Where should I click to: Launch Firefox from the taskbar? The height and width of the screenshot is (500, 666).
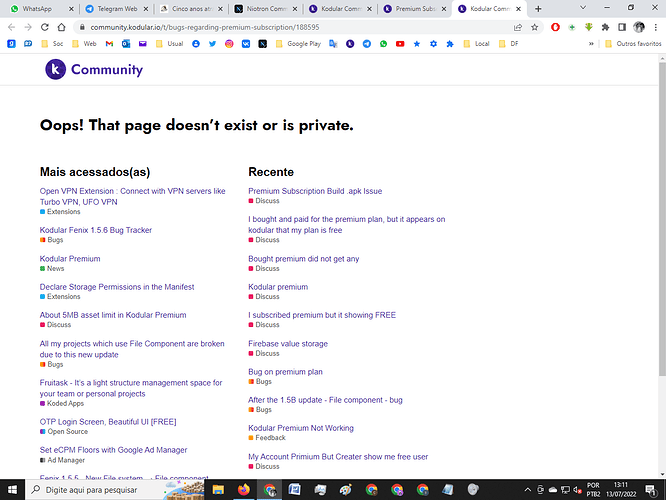click(245, 490)
